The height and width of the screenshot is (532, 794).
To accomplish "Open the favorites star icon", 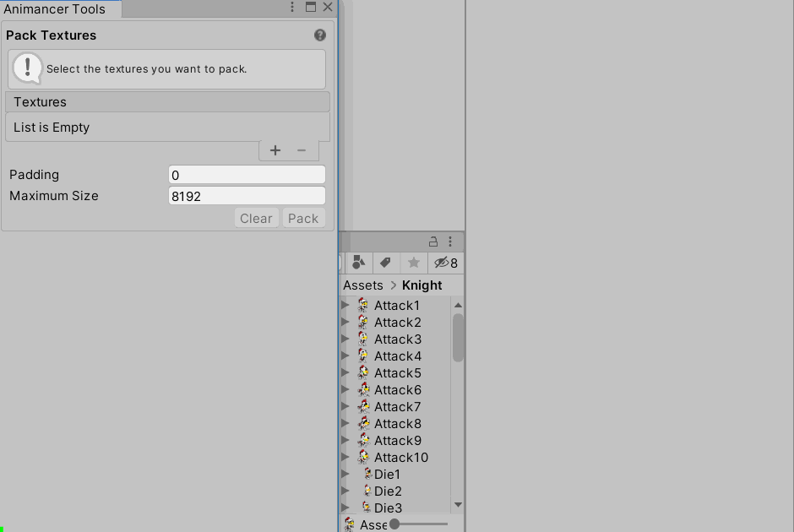I will (414, 263).
